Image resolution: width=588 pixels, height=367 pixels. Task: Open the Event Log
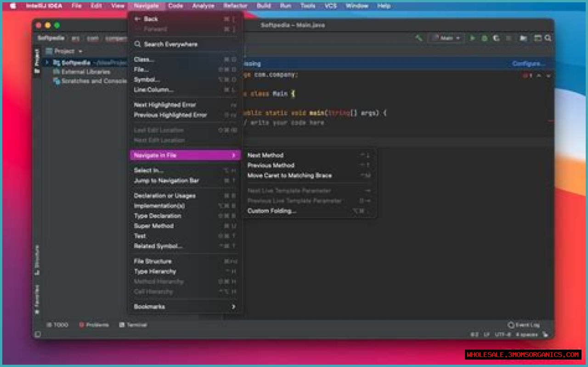coord(524,325)
